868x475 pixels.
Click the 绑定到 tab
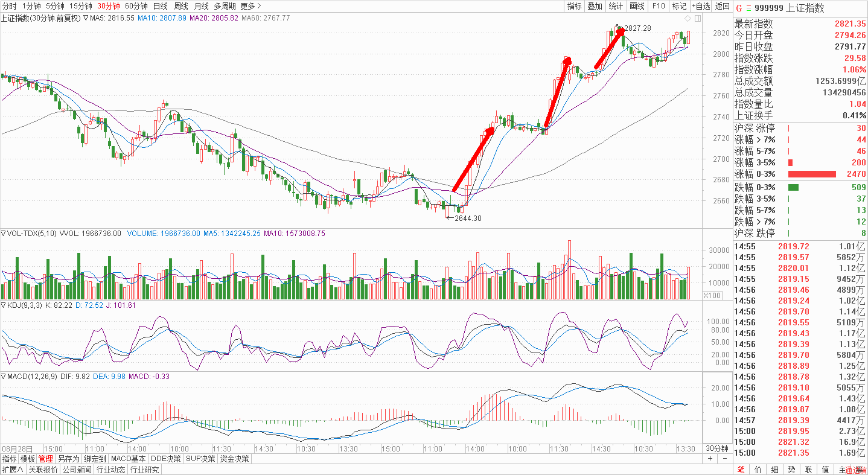[x=95, y=459]
